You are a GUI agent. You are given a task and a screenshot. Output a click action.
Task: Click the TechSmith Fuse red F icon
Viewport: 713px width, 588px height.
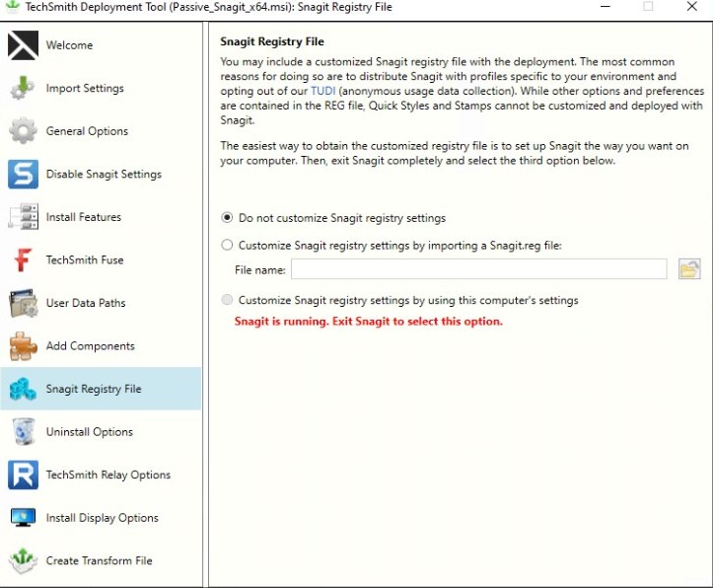click(x=23, y=259)
